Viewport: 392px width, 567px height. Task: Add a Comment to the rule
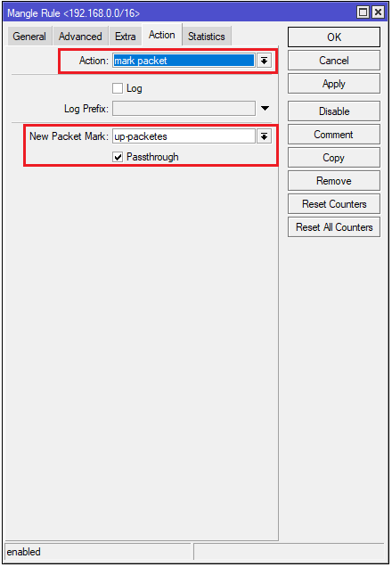click(x=334, y=134)
